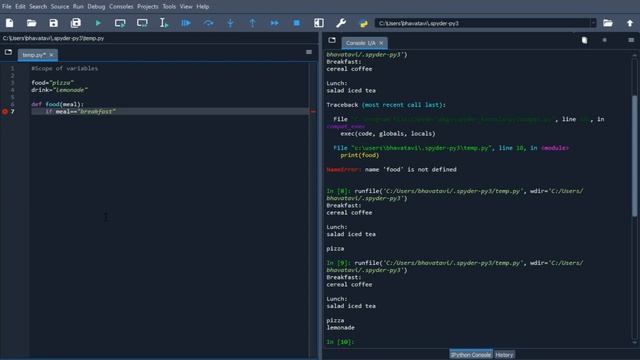
Task: Open the Projects menu
Action: click(148, 7)
